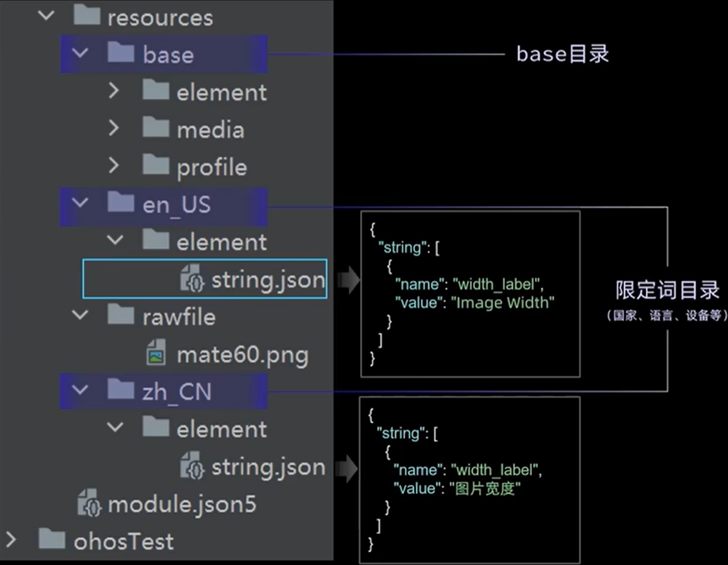The width and height of the screenshot is (728, 565).
Task: Collapse the resources folder
Action: point(45,16)
